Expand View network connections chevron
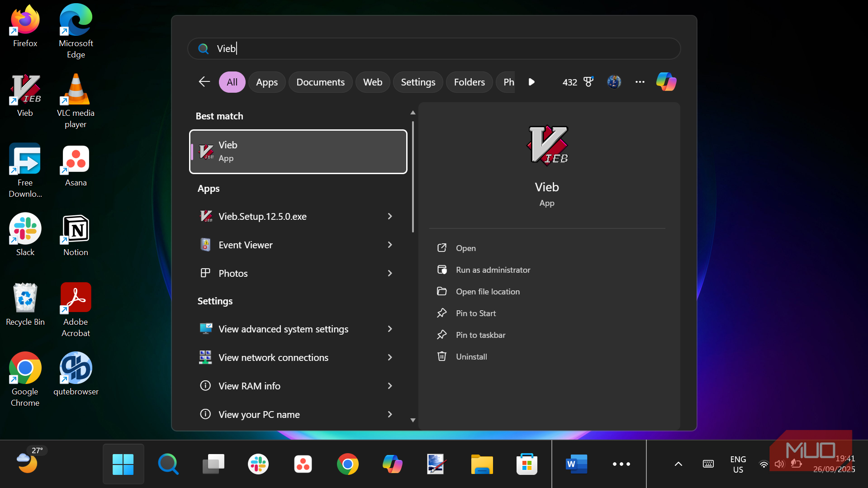The height and width of the screenshot is (488, 868). 389,357
